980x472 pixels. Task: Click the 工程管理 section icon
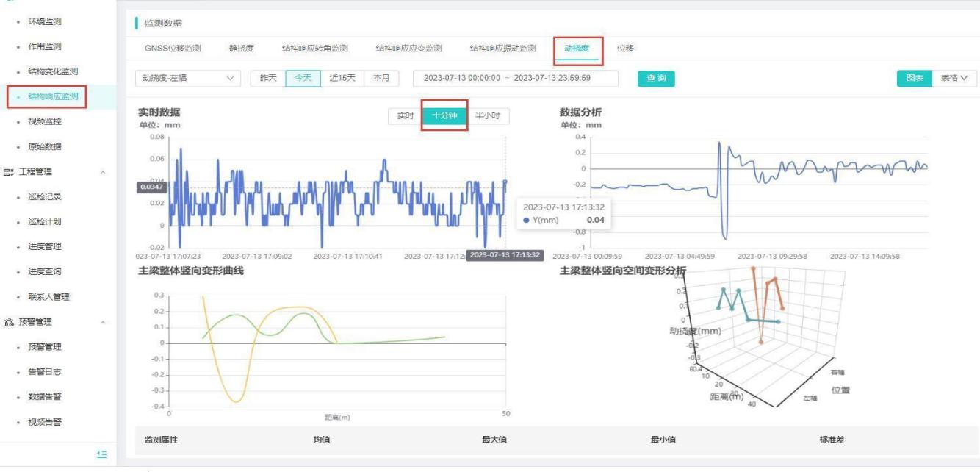pyautogui.click(x=10, y=172)
